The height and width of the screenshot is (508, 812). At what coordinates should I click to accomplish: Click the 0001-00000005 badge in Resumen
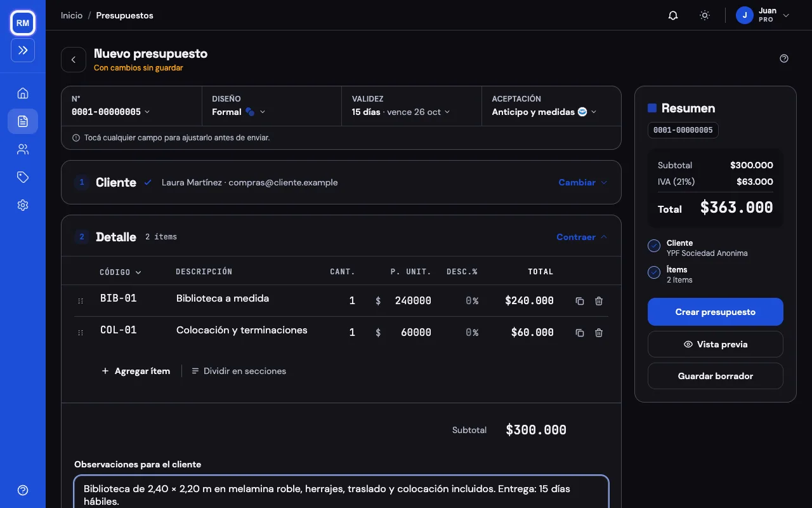(x=683, y=130)
